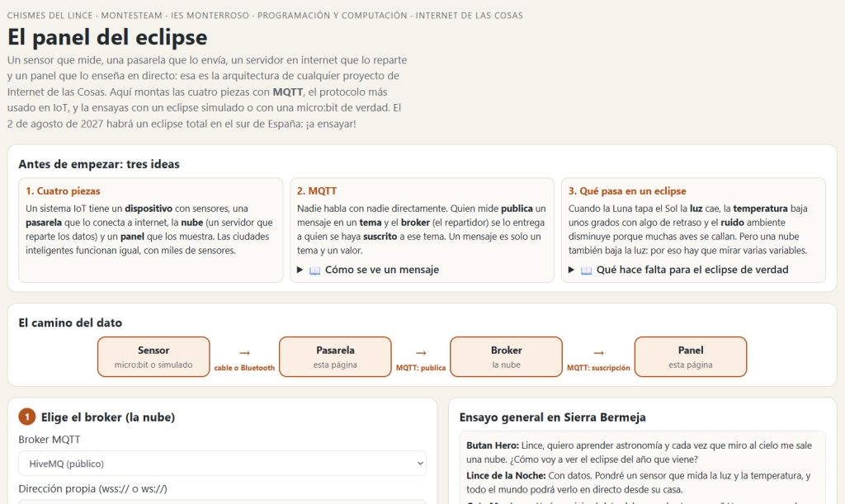The width and height of the screenshot is (845, 504).
Task: Click the 'cable o Bluetooth' connector label
Action: (244, 368)
